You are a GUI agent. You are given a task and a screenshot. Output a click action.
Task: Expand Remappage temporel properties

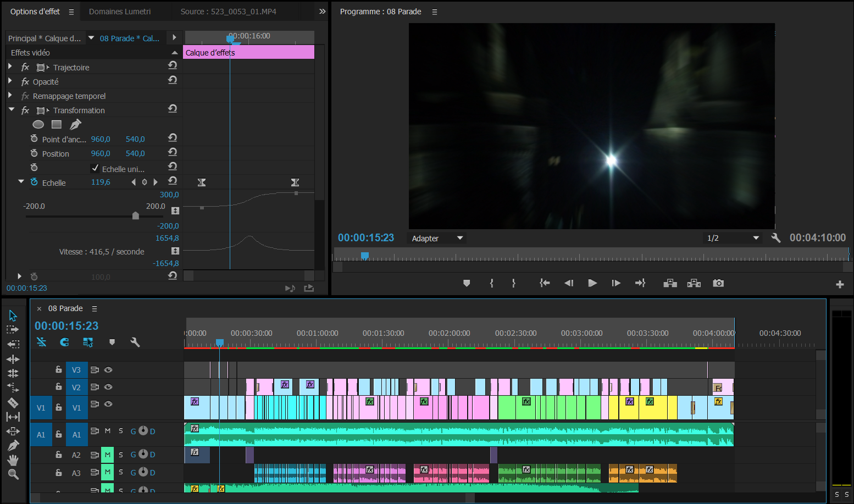tap(10, 95)
